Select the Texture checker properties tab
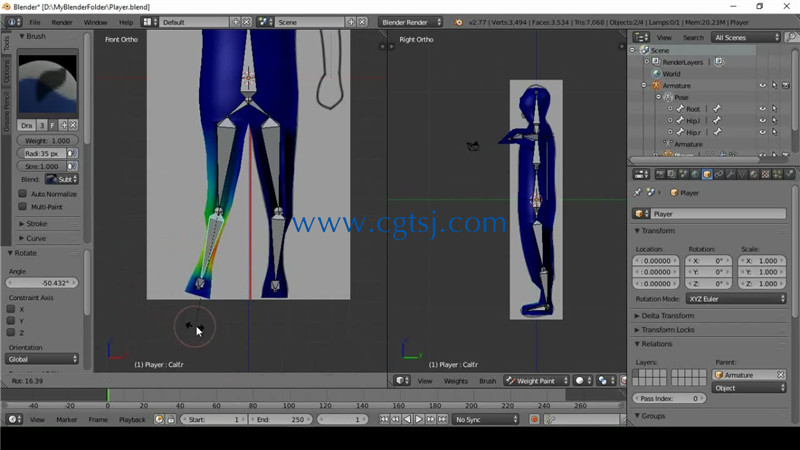This screenshot has height=450, width=800. pyautogui.click(x=765, y=174)
